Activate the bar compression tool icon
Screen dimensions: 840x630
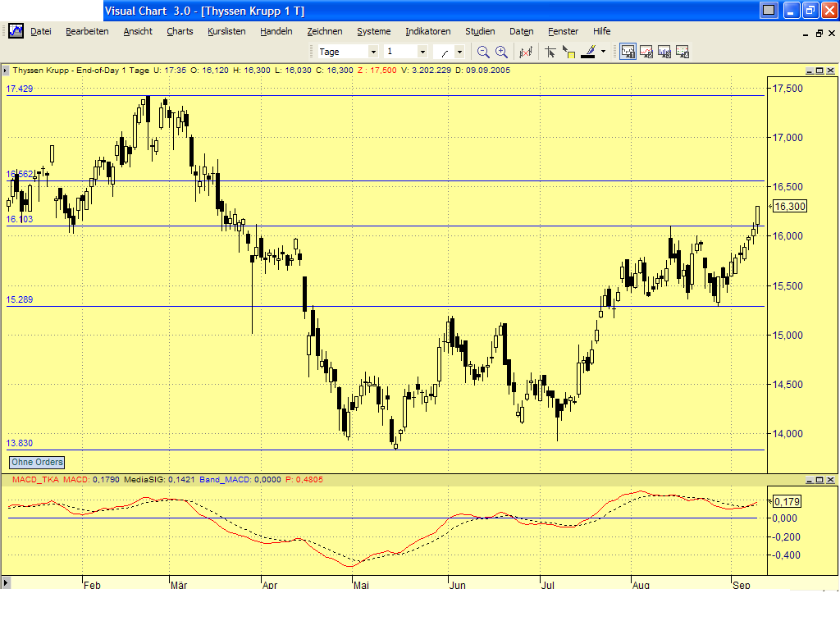[x=527, y=51]
